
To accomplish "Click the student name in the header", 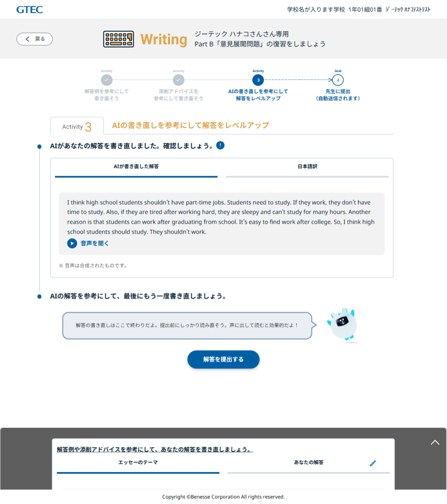I will 408,10.
